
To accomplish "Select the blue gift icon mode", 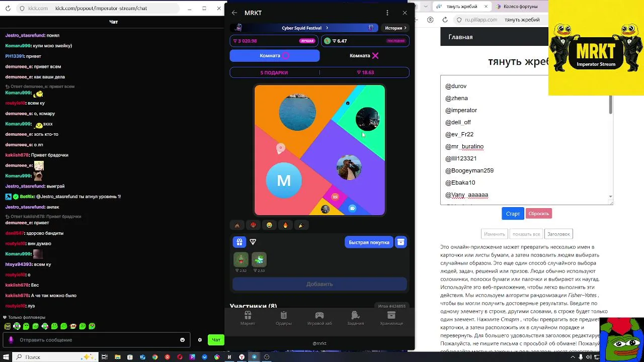I will click(x=239, y=242).
